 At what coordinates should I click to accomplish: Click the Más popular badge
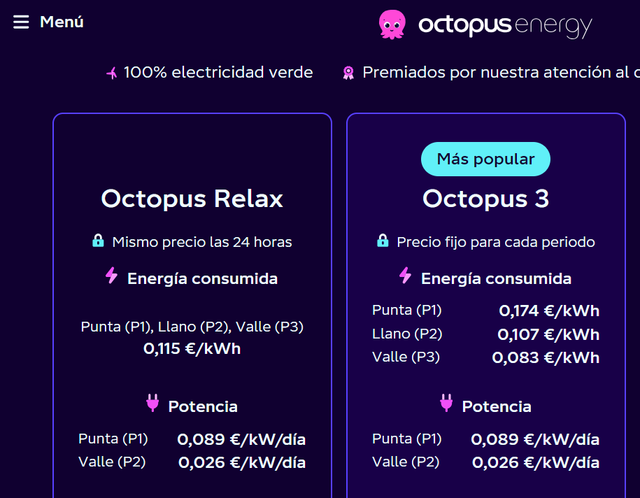pos(485,159)
